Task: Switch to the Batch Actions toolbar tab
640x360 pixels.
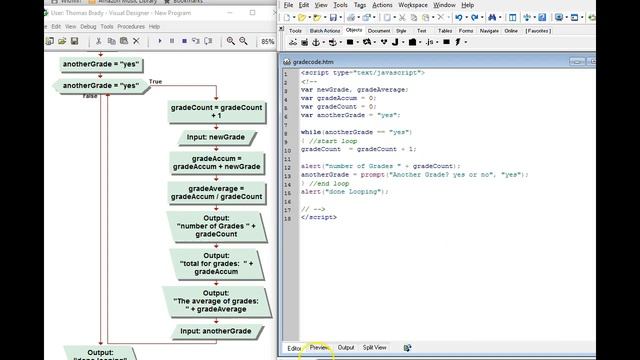Action: (325, 31)
